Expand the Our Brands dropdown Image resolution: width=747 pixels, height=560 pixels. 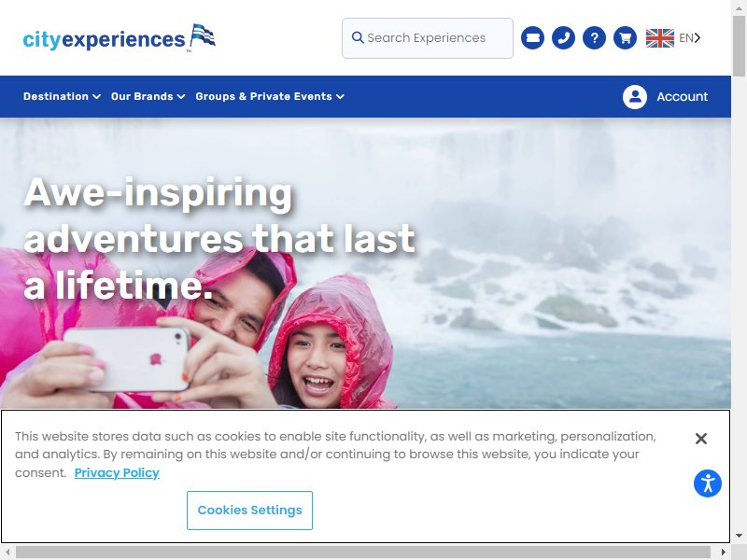[148, 96]
